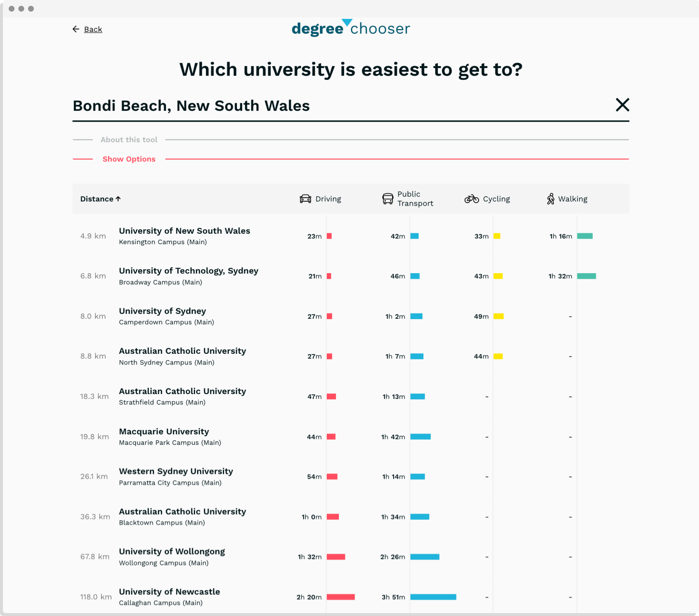Screen dimensions: 699x616
Task: Click the public transport bus icon
Action: coord(387,199)
